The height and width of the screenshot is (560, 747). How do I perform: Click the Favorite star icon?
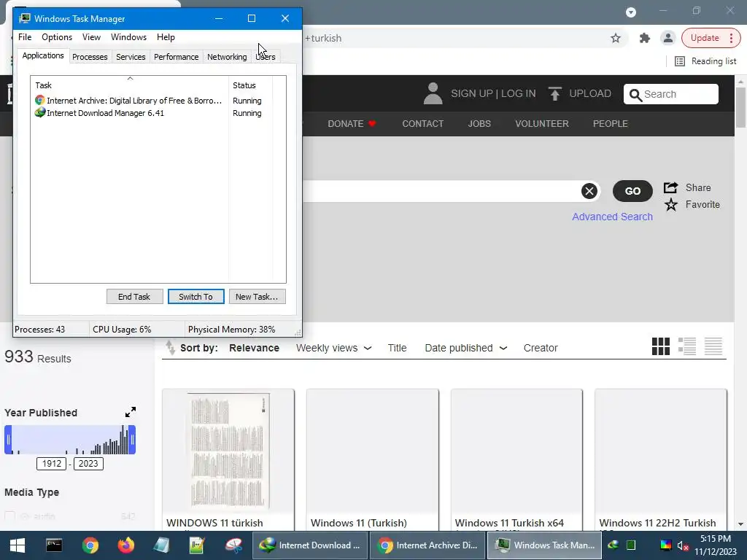tap(671, 205)
